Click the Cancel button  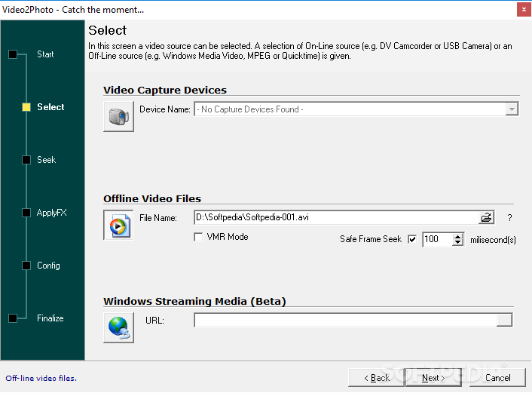497,378
